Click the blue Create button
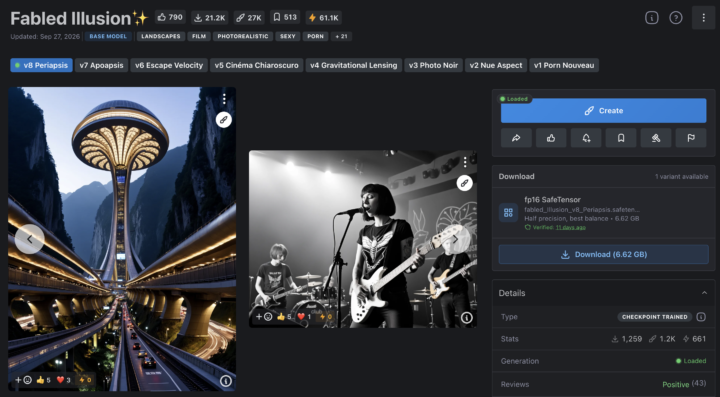 [x=603, y=111]
